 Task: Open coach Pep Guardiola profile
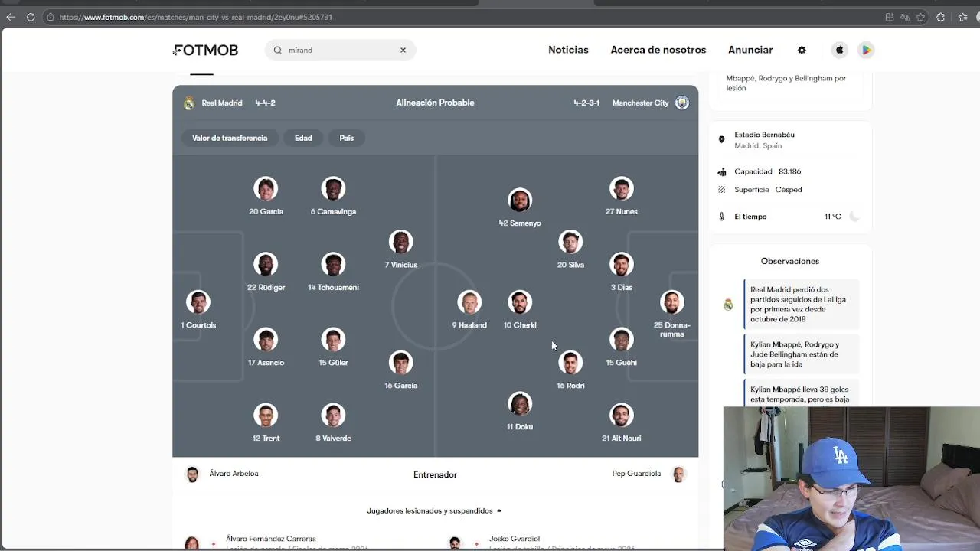coord(648,474)
